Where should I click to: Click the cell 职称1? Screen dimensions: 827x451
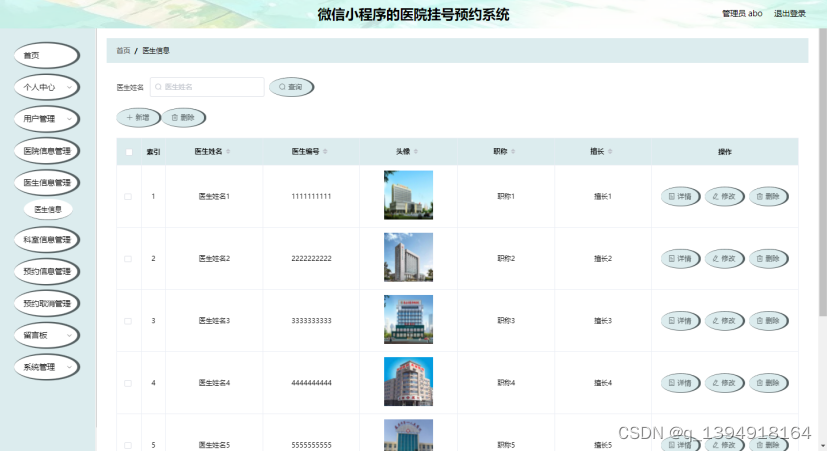tap(506, 196)
